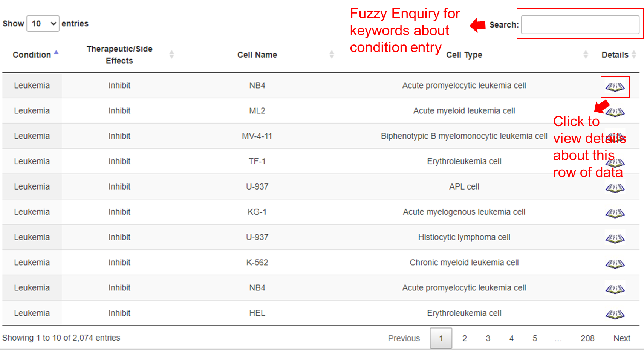The height and width of the screenshot is (350, 644).
Task: View details icon for KG-1 row
Action: pyautogui.click(x=615, y=213)
